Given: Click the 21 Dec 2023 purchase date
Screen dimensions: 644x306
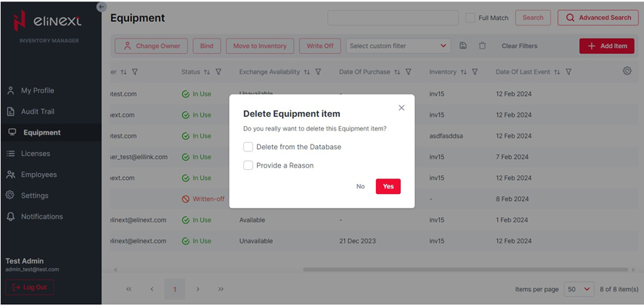Looking at the screenshot, I should coord(358,241).
